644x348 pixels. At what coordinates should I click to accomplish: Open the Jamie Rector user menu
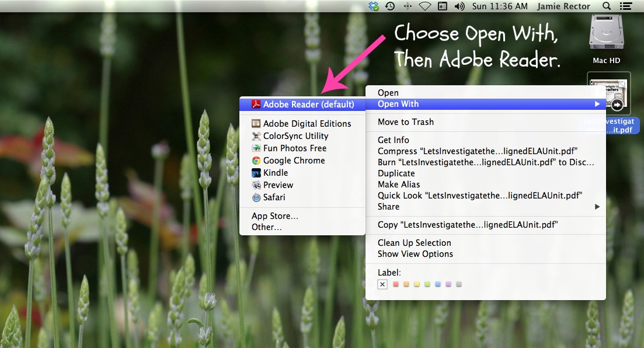[x=563, y=6]
